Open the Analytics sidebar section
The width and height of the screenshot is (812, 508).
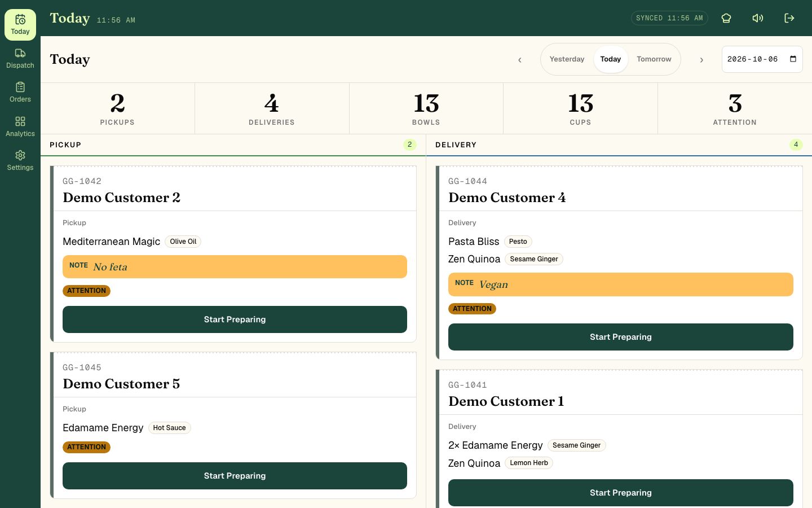(20, 127)
